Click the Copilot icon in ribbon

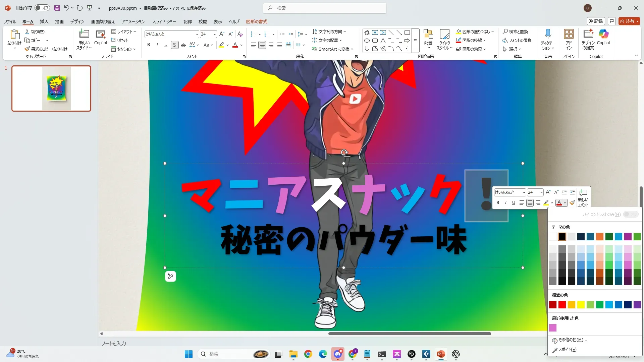point(603,34)
